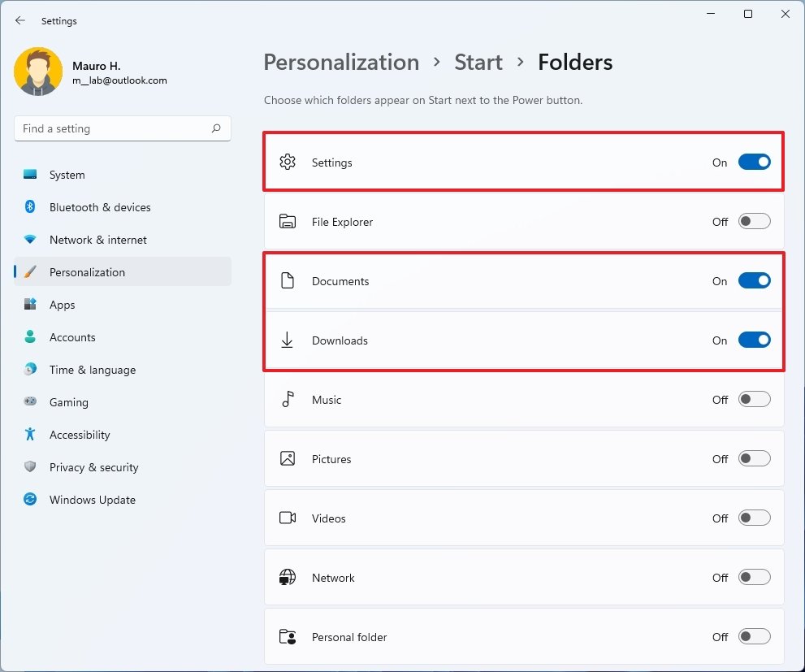Click the back arrow button
This screenshot has height=672, width=805.
point(19,20)
